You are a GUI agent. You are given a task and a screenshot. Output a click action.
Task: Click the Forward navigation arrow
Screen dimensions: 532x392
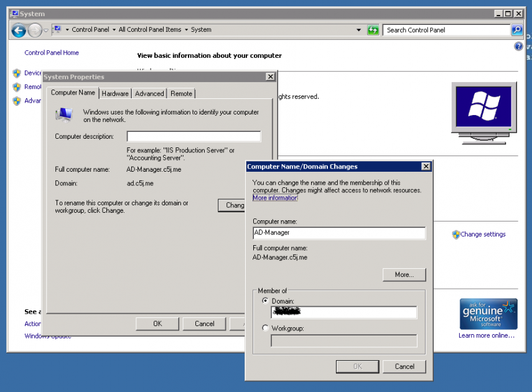point(35,30)
